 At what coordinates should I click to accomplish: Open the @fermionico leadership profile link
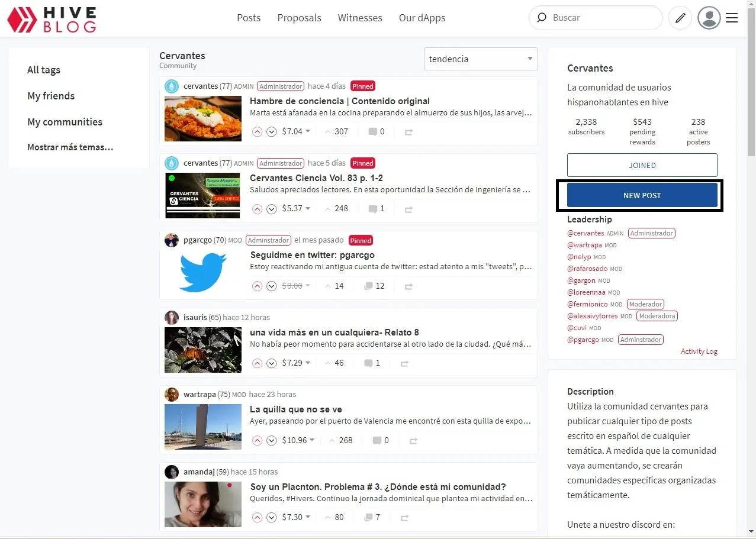click(x=587, y=304)
